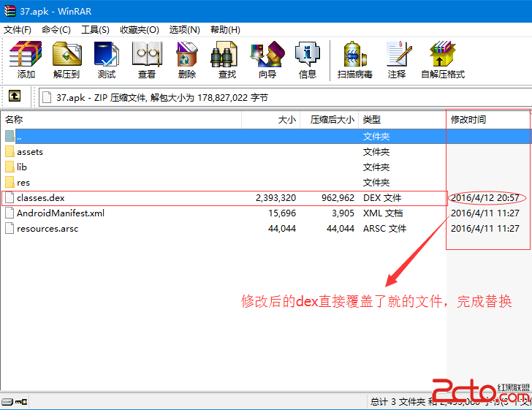Viewport: 532px width, 410px height.
Task: Click the WinRAR title bar app icon
Action: click(9, 11)
